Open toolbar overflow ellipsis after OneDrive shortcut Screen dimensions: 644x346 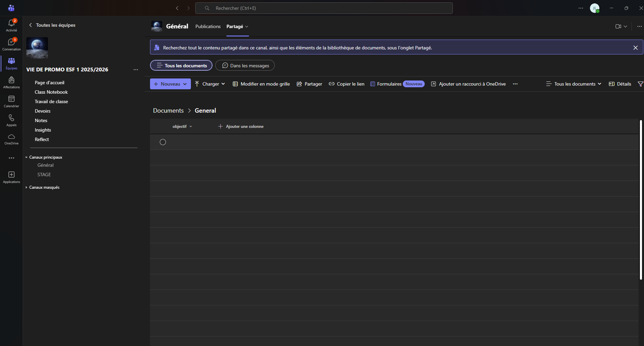click(x=515, y=84)
